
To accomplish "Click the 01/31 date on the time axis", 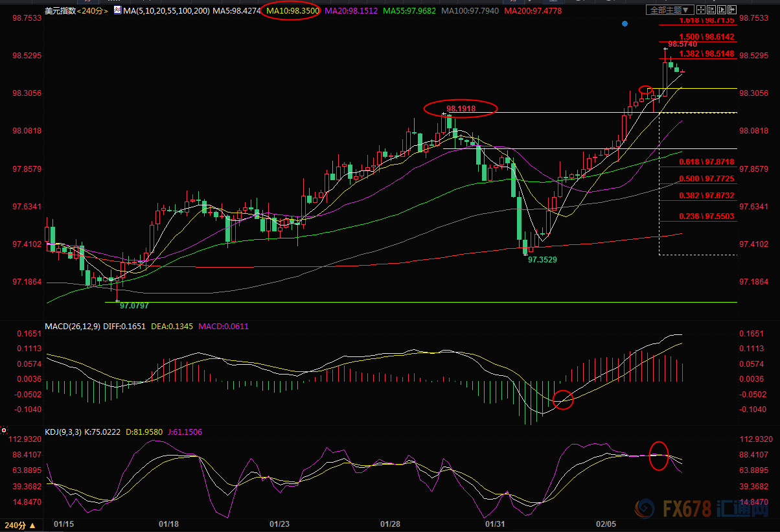I will pyautogui.click(x=494, y=523).
